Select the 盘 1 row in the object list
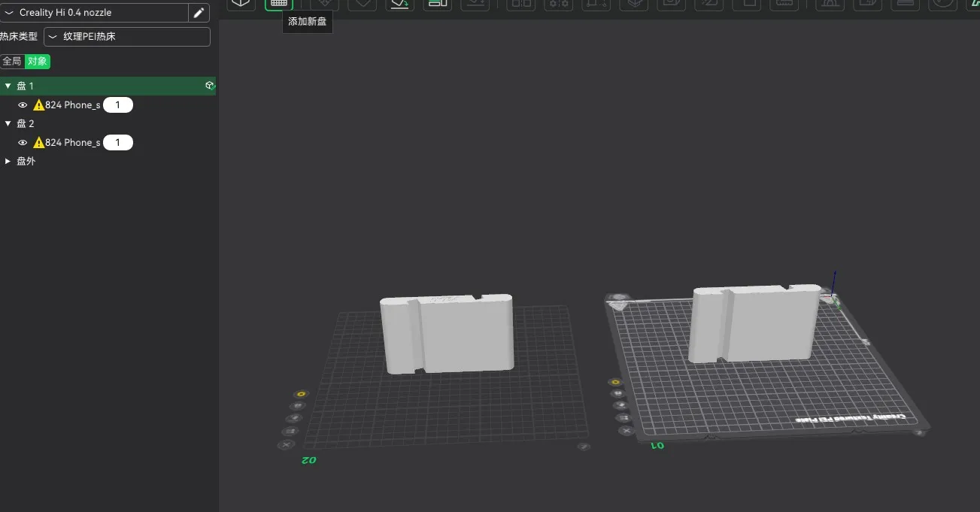This screenshot has height=512, width=980. coord(108,86)
